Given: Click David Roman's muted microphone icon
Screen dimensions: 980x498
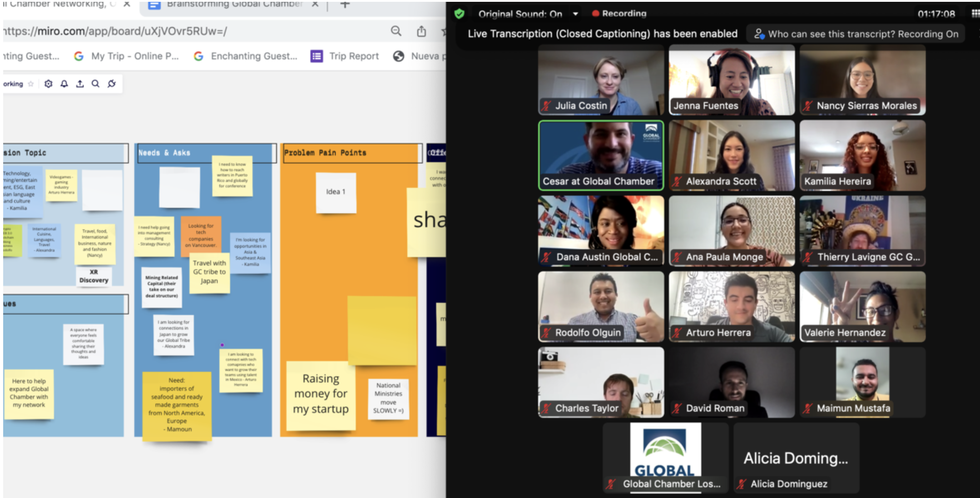Looking at the screenshot, I should [x=677, y=408].
